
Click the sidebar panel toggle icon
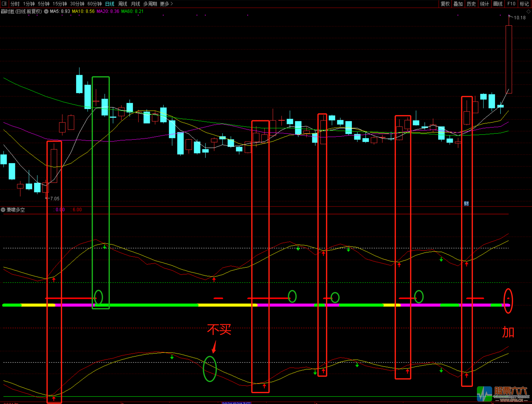coord(4,4)
